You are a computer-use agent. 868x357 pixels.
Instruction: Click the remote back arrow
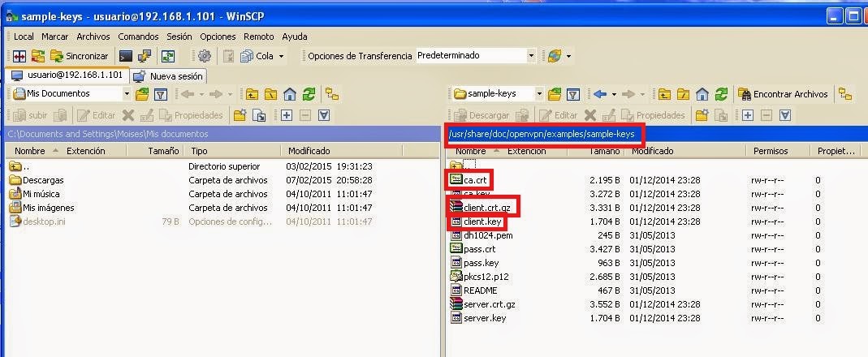(x=599, y=94)
